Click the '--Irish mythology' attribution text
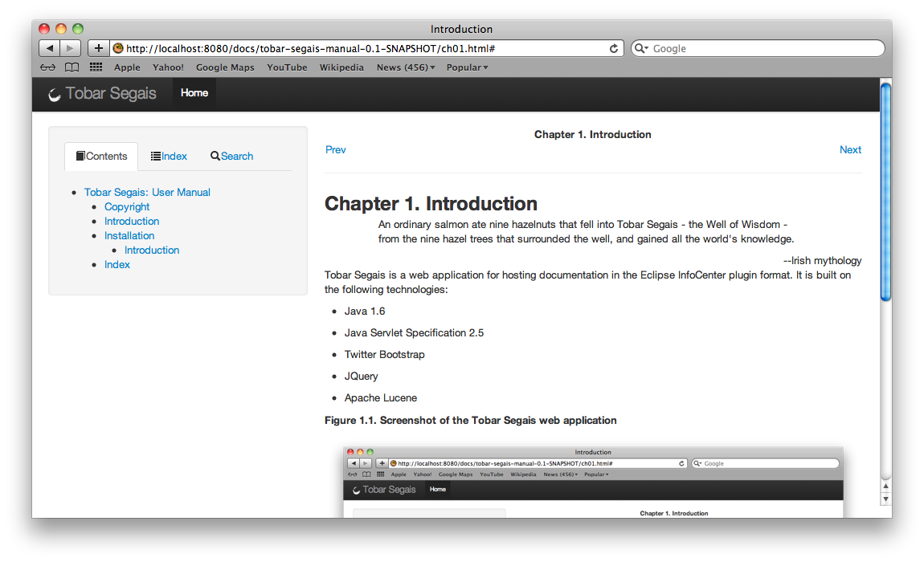Image resolution: width=924 pixels, height=562 pixels. tap(822, 260)
